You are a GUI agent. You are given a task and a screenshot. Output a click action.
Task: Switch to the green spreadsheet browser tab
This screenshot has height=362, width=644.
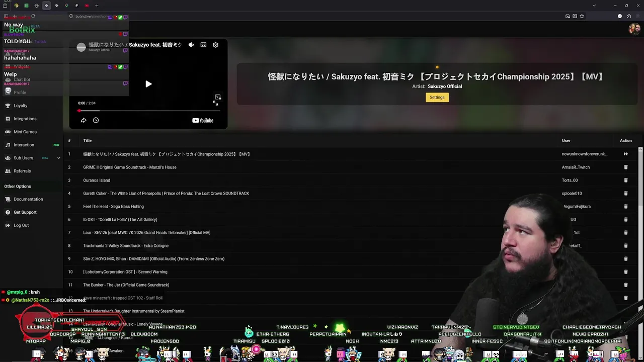click(x=26, y=6)
